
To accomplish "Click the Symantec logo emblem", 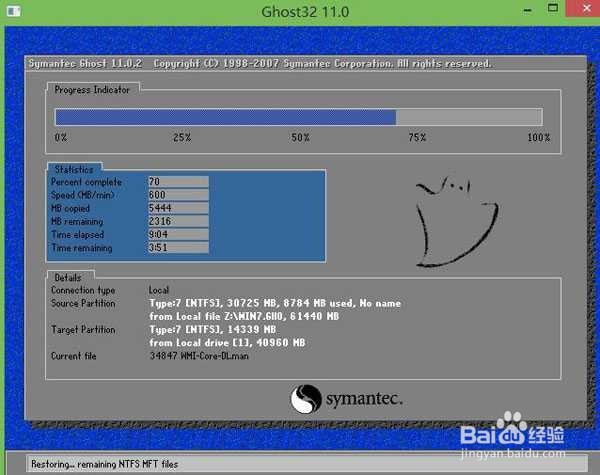I will click(x=305, y=399).
